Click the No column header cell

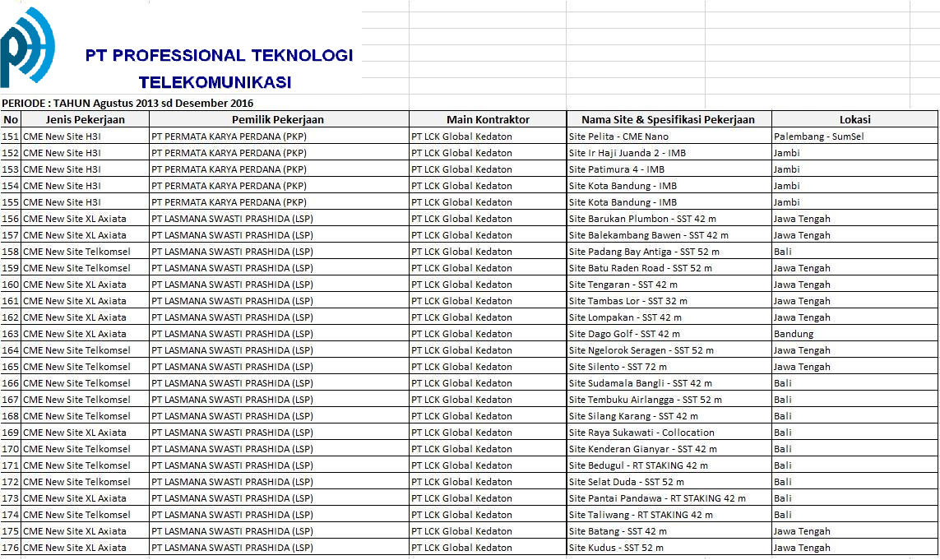[11, 119]
